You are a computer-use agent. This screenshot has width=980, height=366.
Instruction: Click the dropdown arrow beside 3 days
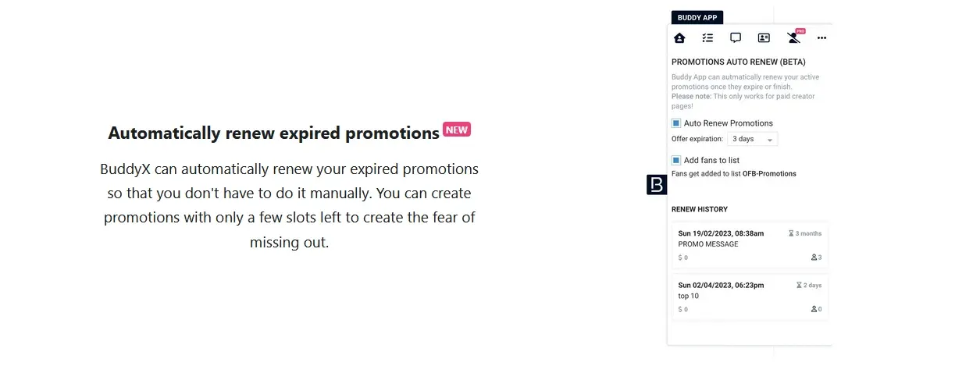coord(770,140)
